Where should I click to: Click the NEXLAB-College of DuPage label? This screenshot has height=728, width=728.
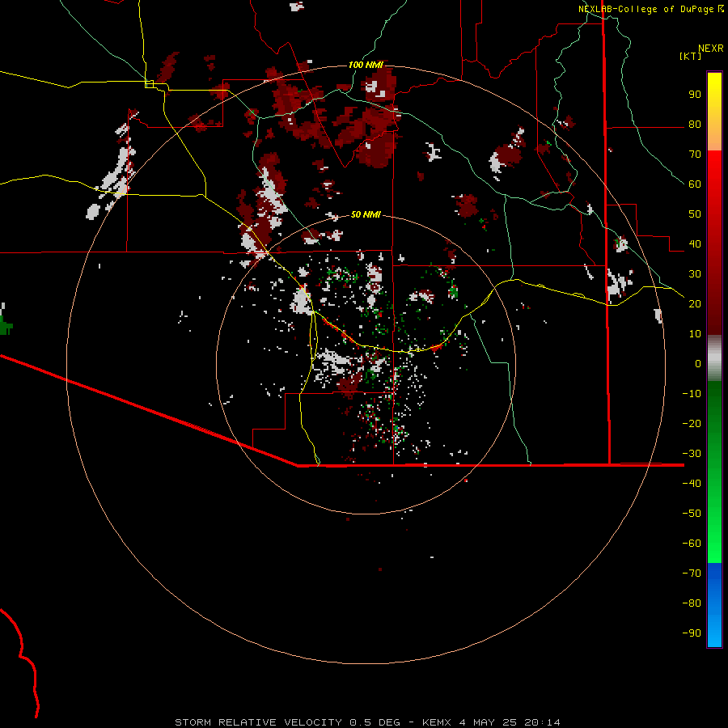tap(645, 9)
